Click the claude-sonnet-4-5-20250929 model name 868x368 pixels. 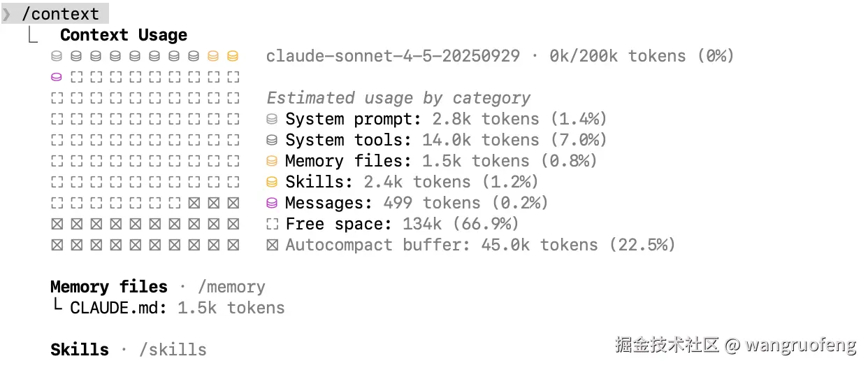[x=393, y=56]
